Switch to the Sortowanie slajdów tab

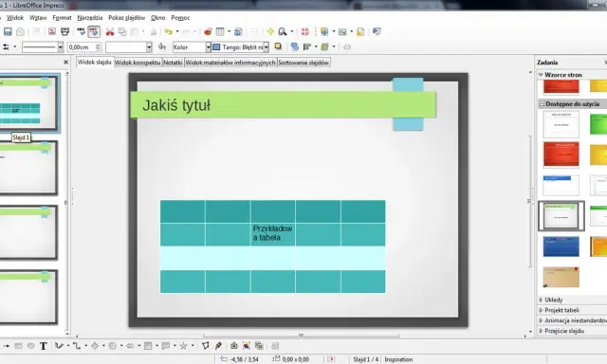303,63
